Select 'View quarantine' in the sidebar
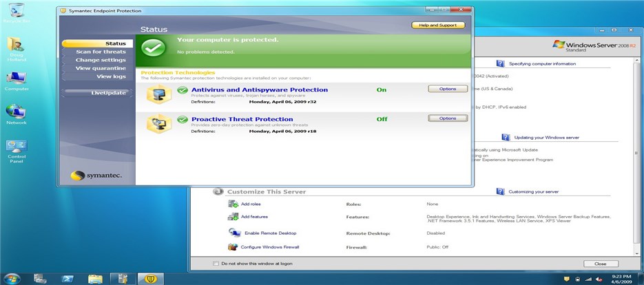The height and width of the screenshot is (285, 644). (x=101, y=68)
